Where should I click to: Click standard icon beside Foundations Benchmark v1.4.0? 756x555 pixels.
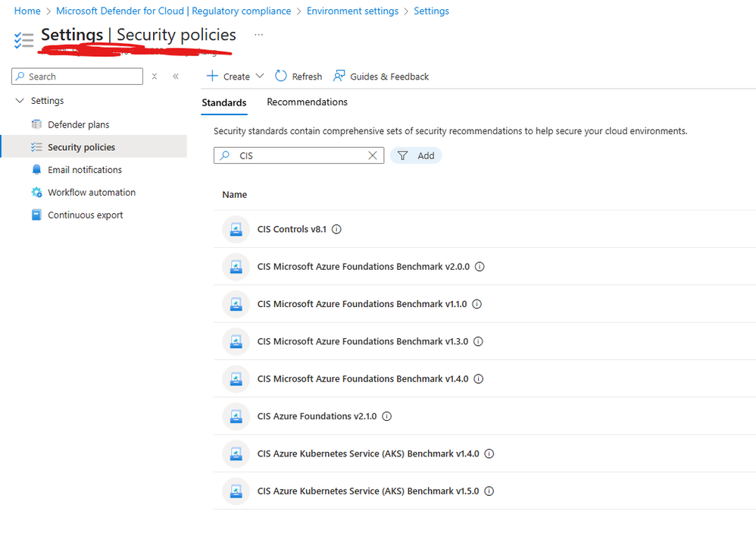point(236,379)
